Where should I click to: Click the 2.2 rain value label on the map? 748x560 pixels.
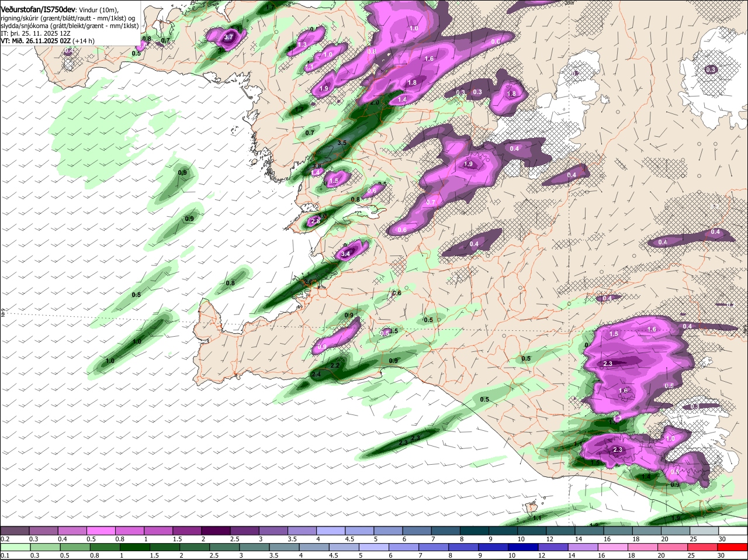point(335,365)
